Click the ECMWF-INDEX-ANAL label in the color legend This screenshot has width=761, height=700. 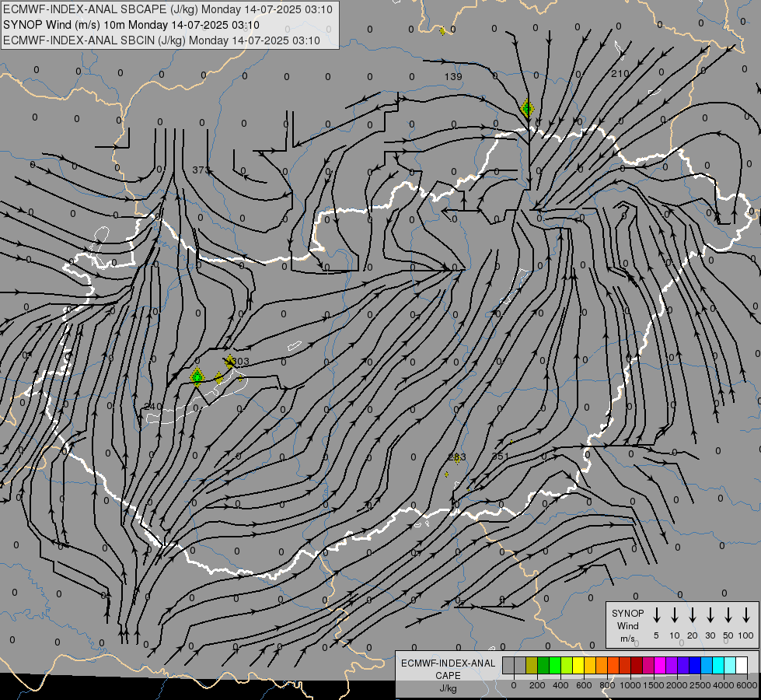[449, 663]
